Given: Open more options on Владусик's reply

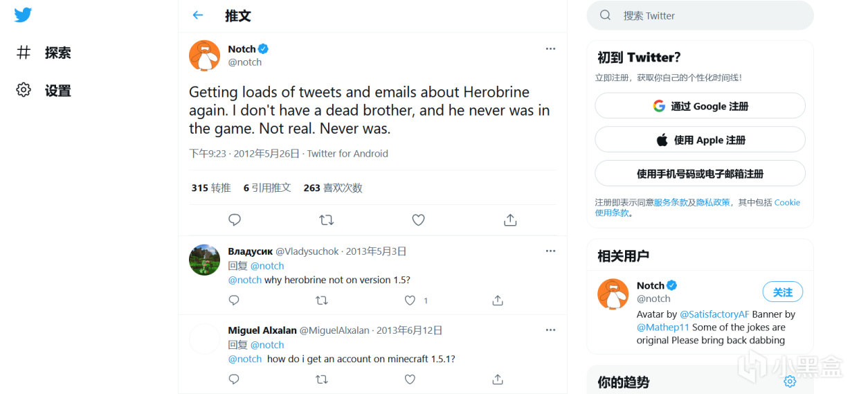Looking at the screenshot, I should (x=550, y=251).
